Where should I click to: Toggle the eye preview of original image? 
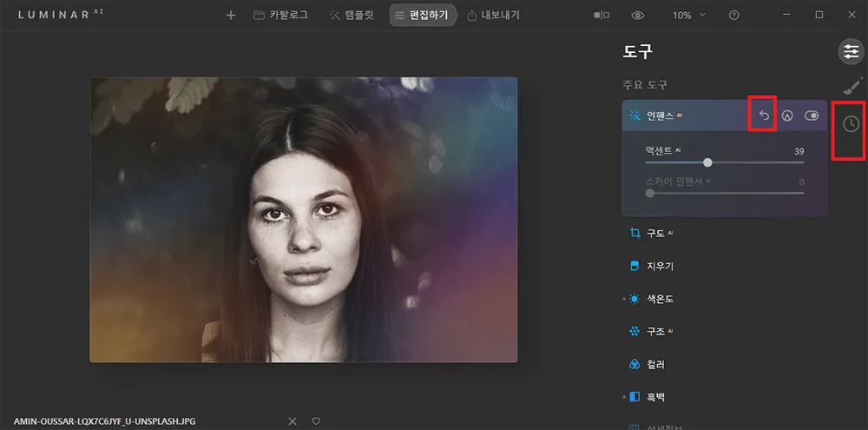(x=638, y=16)
